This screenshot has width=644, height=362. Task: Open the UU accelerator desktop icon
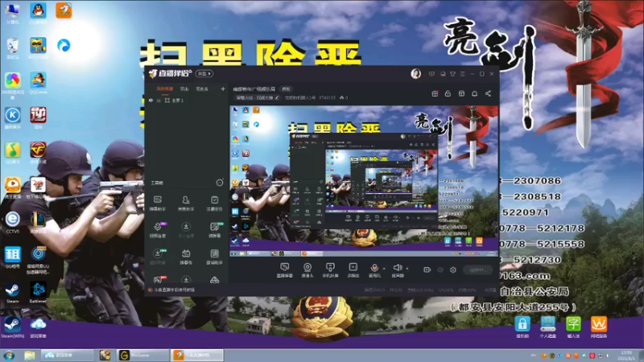(x=38, y=259)
